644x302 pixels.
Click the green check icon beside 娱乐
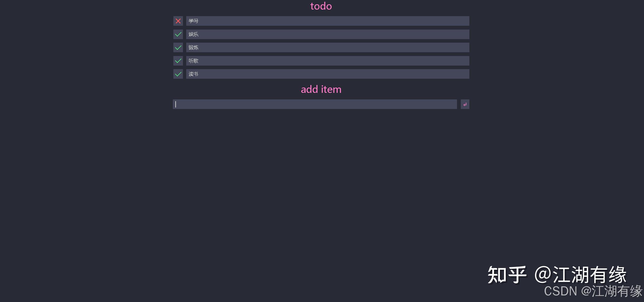pyautogui.click(x=178, y=34)
